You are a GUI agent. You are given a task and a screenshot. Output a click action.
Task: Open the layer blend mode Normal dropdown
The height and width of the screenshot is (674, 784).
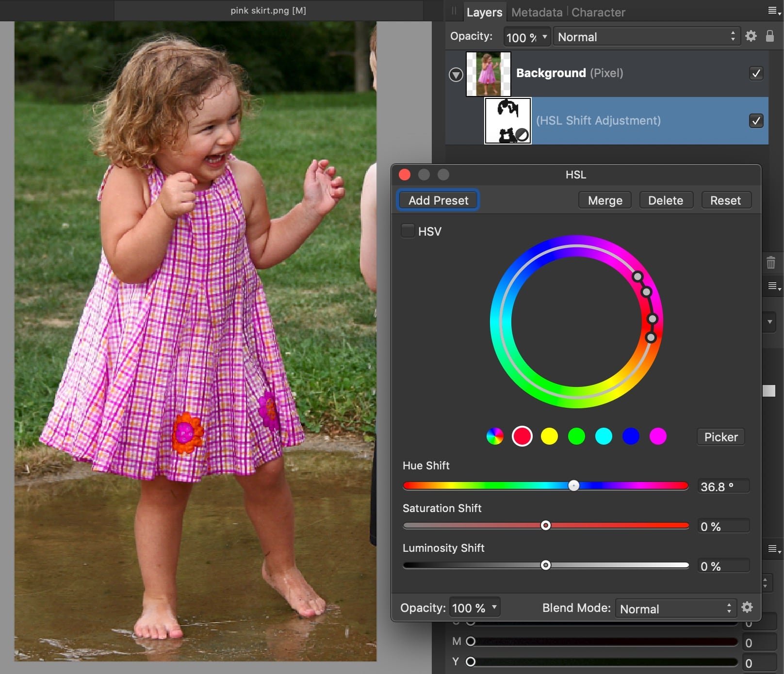[647, 37]
